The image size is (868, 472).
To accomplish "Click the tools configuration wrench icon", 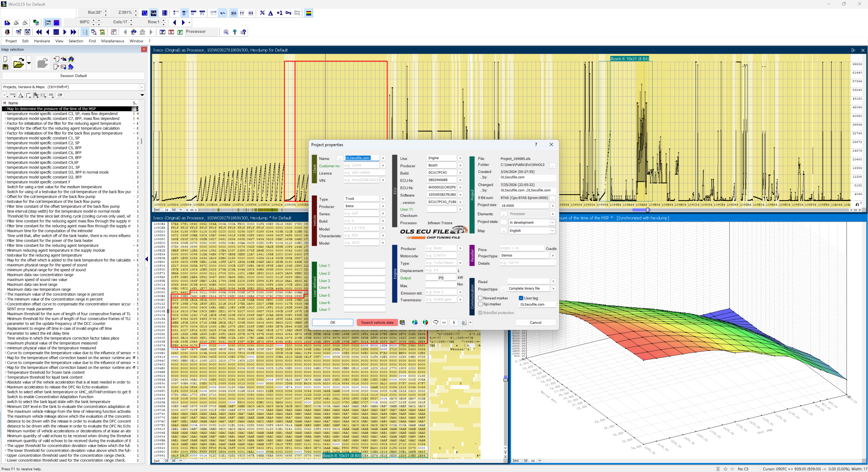I will (226, 32).
